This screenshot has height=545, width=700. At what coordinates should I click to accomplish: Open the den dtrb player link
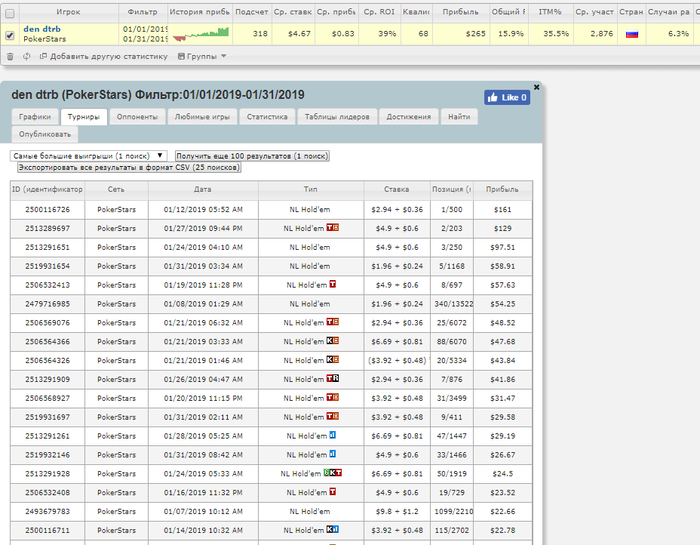click(x=42, y=29)
